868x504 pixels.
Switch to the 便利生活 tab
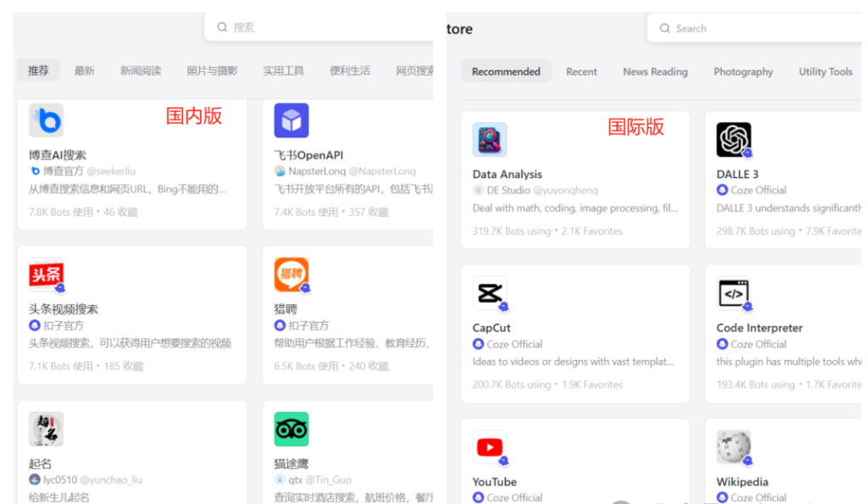click(350, 71)
